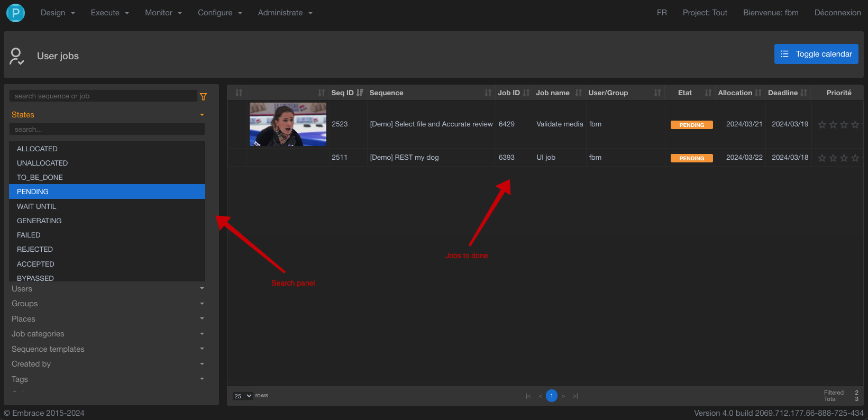Sort by Deadline column icon
Image resolution: width=868 pixels, height=420 pixels.
pos(804,93)
